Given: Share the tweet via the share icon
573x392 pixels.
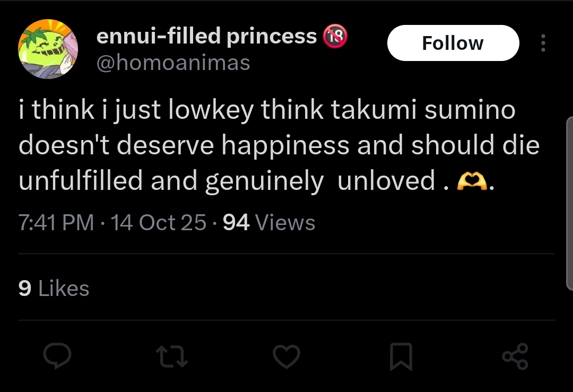Looking at the screenshot, I should click(515, 356).
